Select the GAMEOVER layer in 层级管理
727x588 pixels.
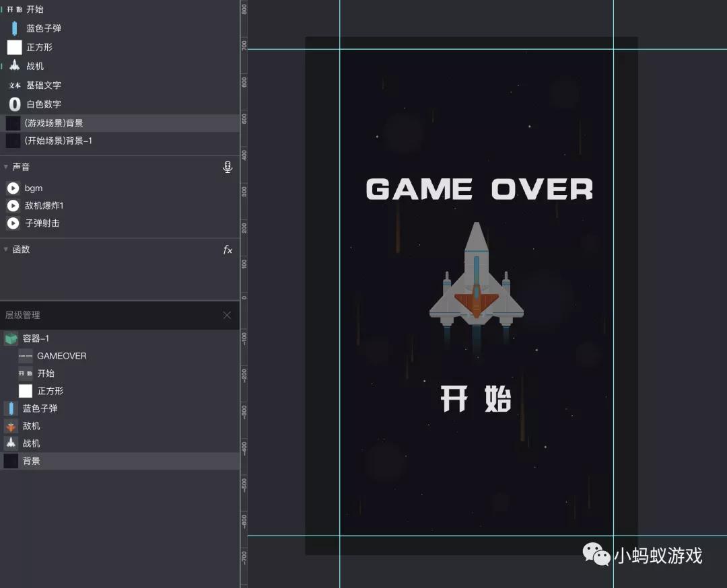click(63, 356)
